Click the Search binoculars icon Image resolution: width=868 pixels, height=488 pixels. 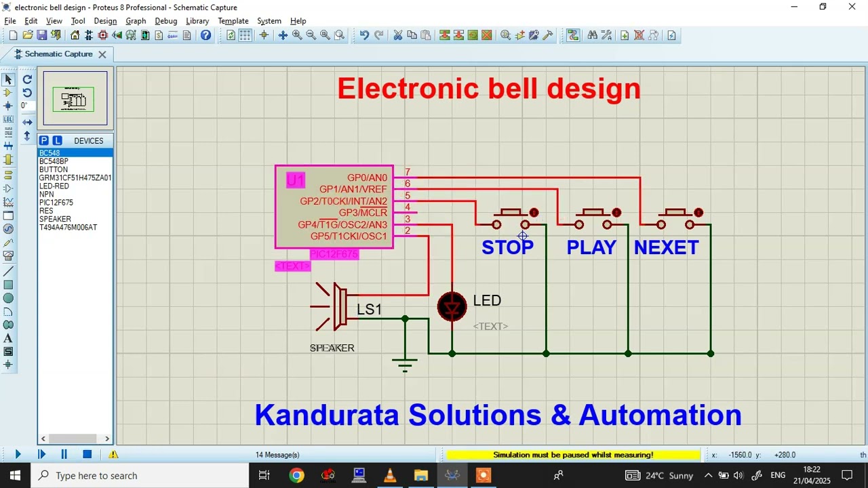(592, 35)
